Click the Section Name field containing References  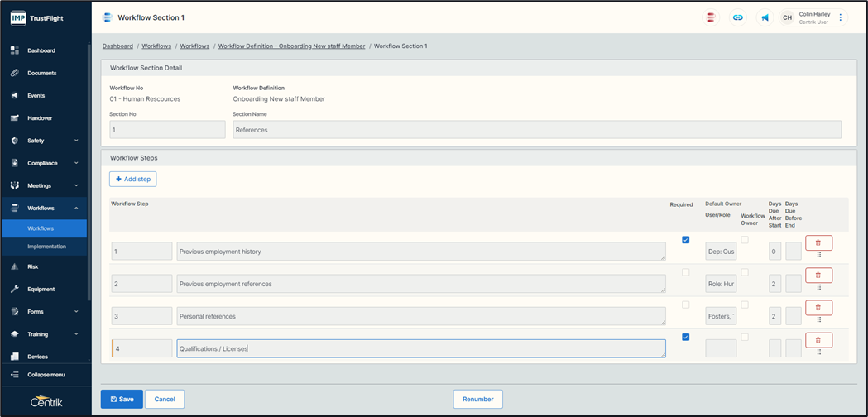(536, 130)
